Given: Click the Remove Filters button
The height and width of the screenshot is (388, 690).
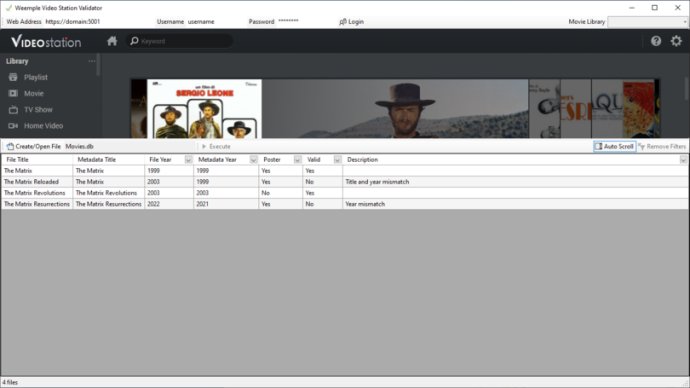Looking at the screenshot, I should tap(662, 146).
